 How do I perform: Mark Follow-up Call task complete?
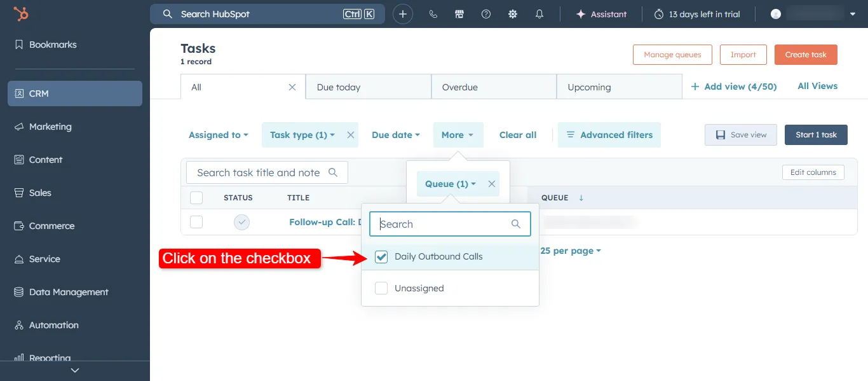coord(241,222)
